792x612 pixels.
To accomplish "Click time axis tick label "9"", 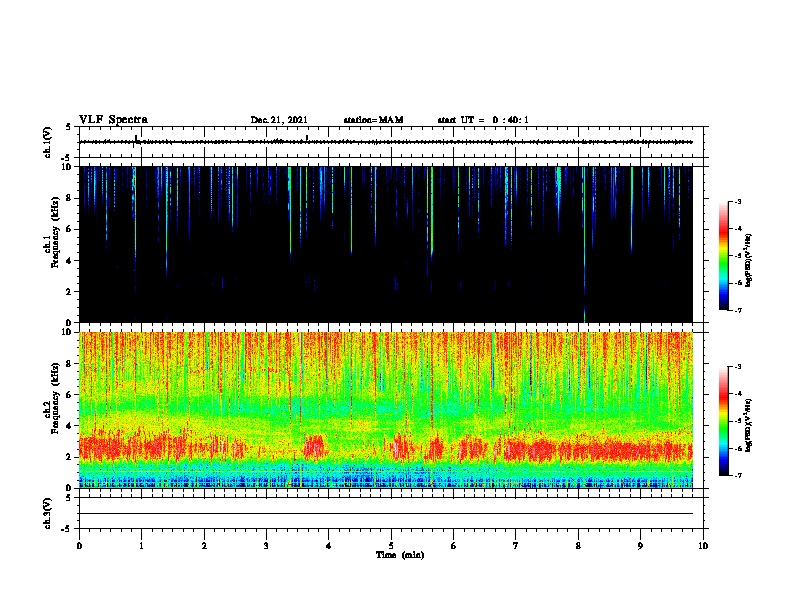I will (x=640, y=546).
